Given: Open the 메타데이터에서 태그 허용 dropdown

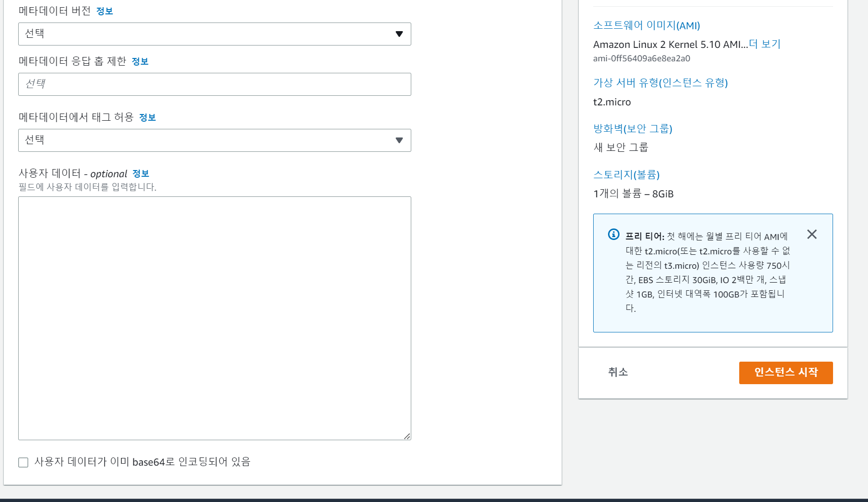Looking at the screenshot, I should [214, 140].
